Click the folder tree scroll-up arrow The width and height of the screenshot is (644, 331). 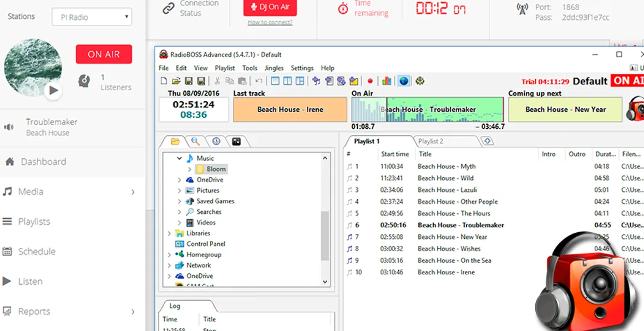point(325,158)
